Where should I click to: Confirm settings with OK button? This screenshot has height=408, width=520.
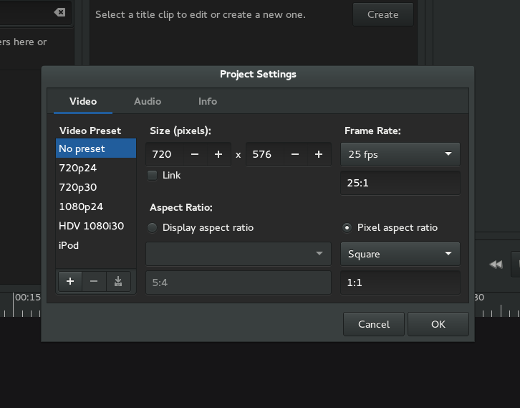click(438, 324)
